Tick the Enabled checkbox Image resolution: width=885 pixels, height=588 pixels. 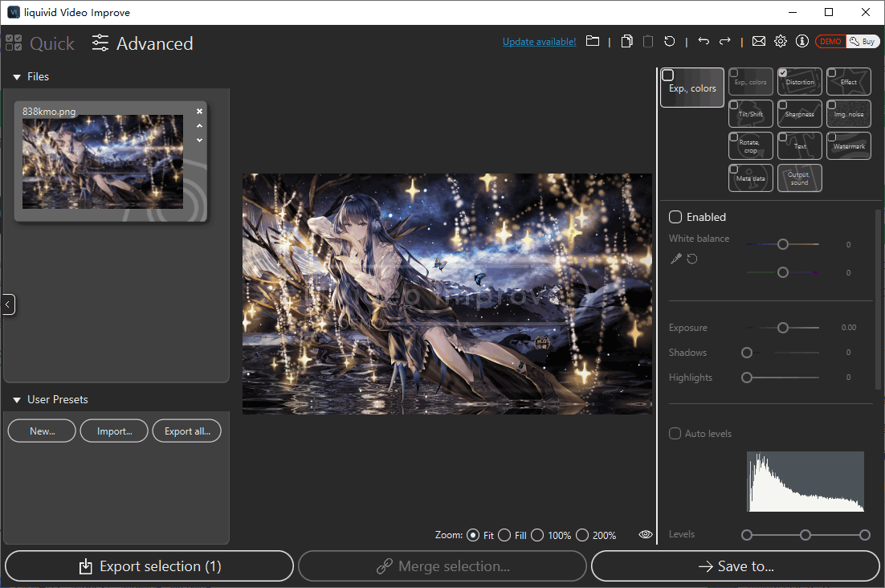[x=676, y=217]
